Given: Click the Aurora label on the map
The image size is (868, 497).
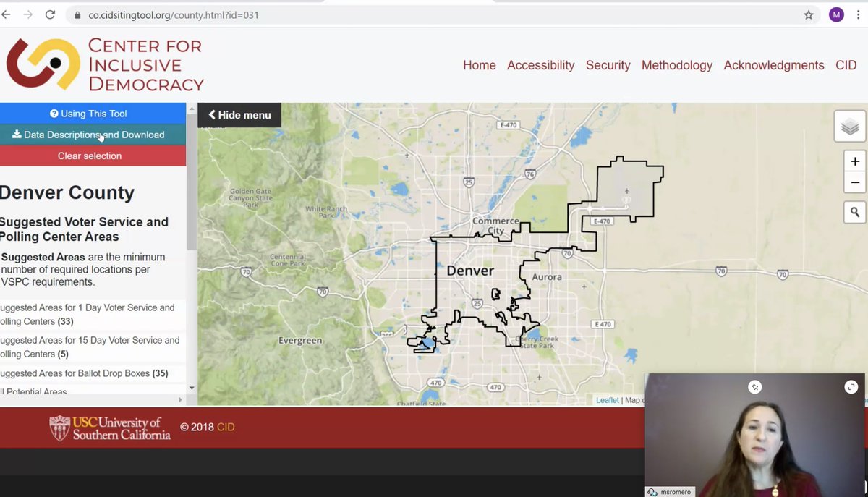Looking at the screenshot, I should pos(547,278).
